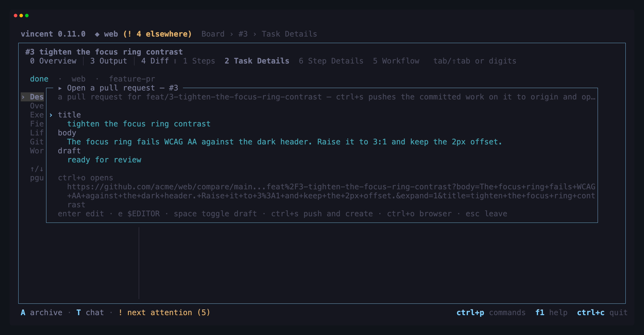Edit the body text about WCAG AA
Screen dimensions: 644x335
(x=284, y=142)
